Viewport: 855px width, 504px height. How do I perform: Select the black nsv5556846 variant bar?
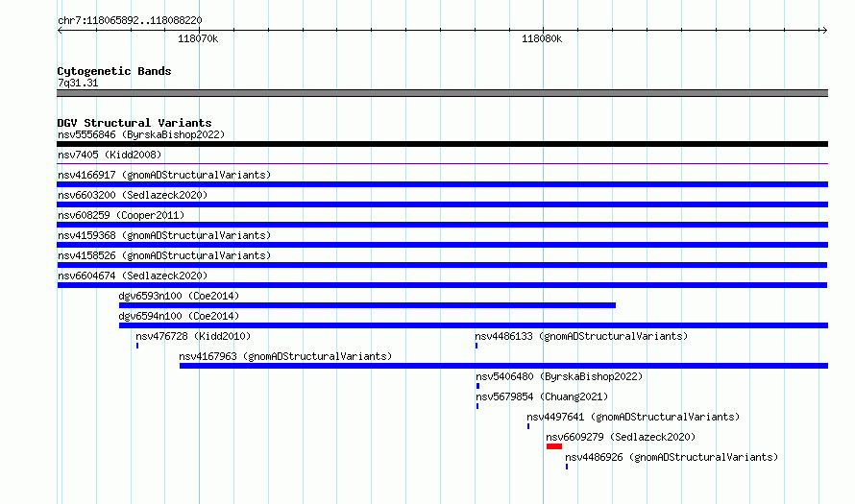point(442,144)
